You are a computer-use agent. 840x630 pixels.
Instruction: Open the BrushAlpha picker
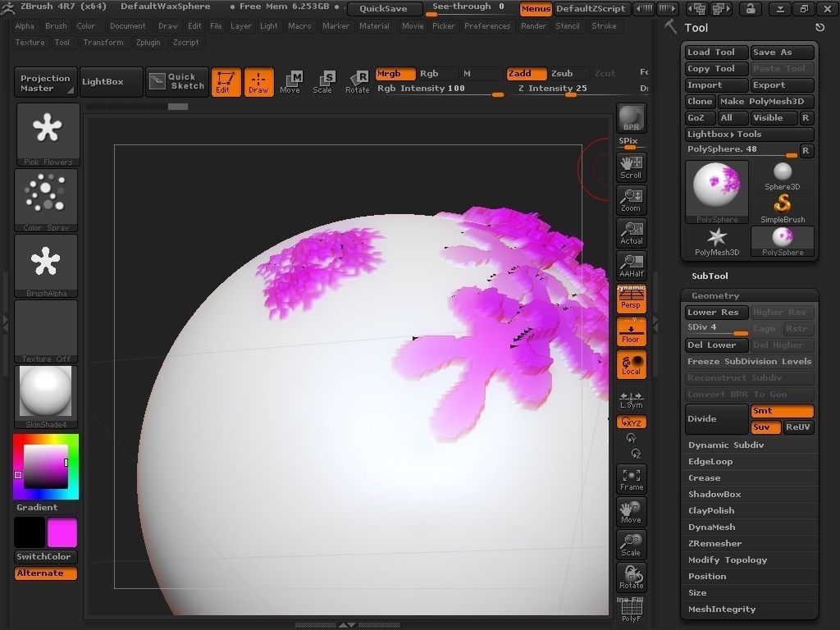pyautogui.click(x=46, y=267)
